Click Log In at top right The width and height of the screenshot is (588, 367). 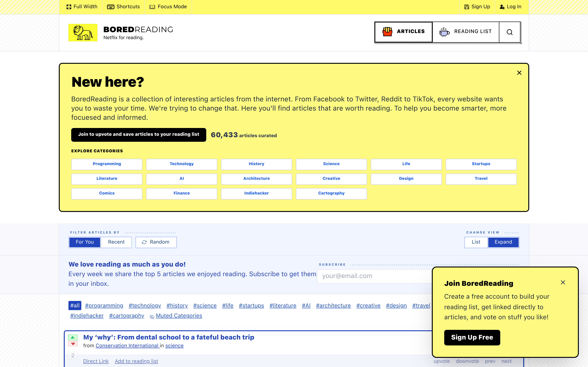click(511, 7)
